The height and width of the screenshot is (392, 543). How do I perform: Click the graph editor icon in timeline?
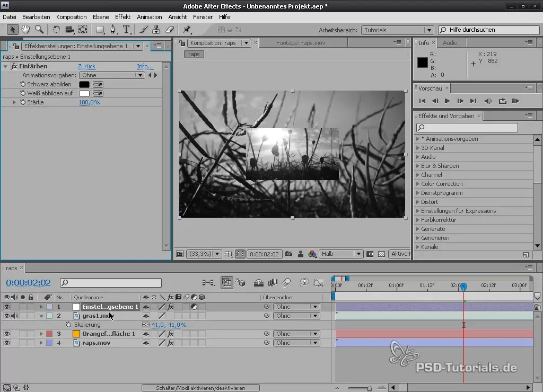click(x=318, y=283)
